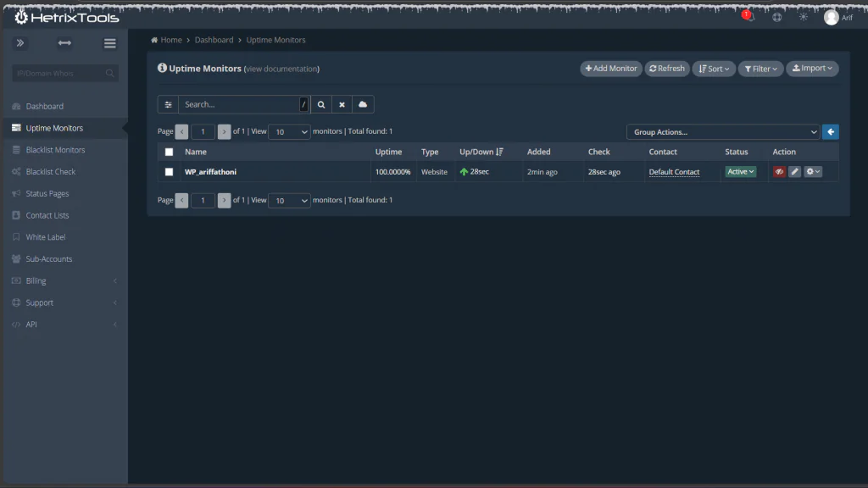Run search with magnifier button

pyautogui.click(x=321, y=104)
